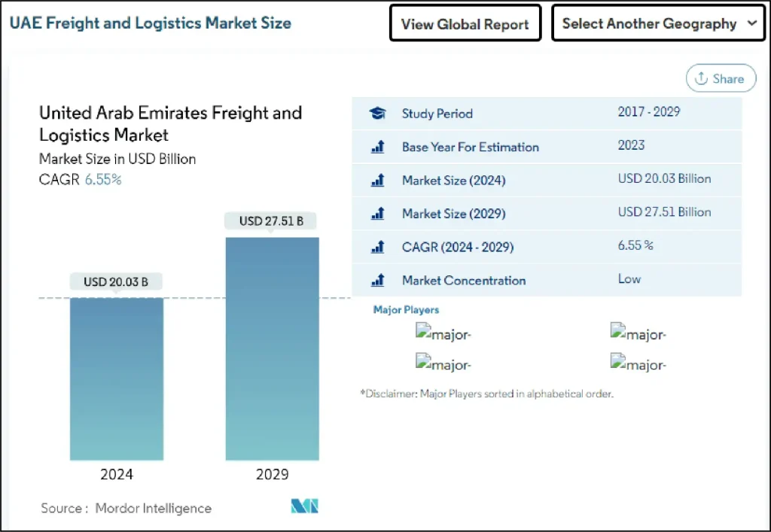Click the United Arab Emirates Freight chart title
Image resolution: width=771 pixels, height=532 pixels.
(171, 123)
